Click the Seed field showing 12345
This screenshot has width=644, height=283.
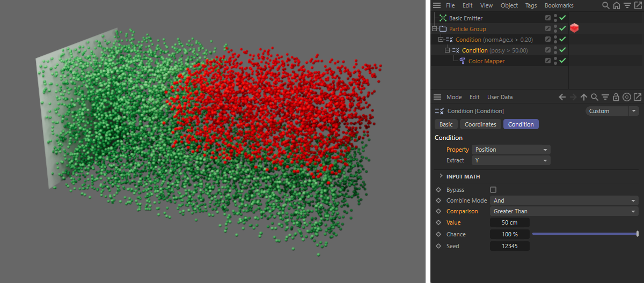click(510, 246)
